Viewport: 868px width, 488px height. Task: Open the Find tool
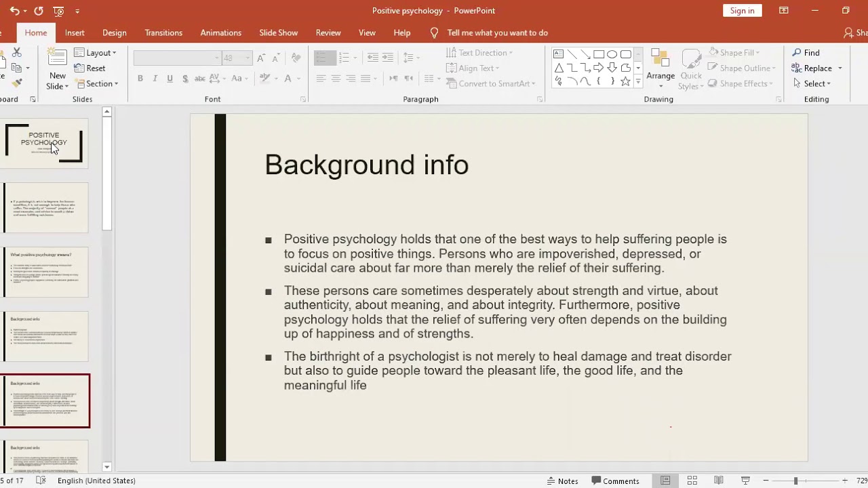click(806, 53)
